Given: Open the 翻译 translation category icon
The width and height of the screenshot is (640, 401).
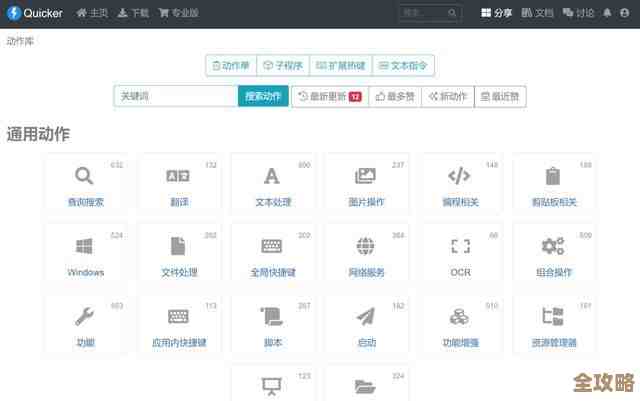Looking at the screenshot, I should click(178, 176).
